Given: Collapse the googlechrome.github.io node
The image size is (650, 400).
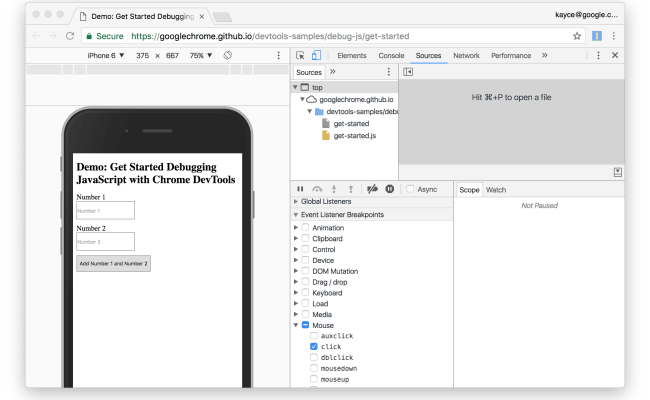Looking at the screenshot, I should (302, 99).
